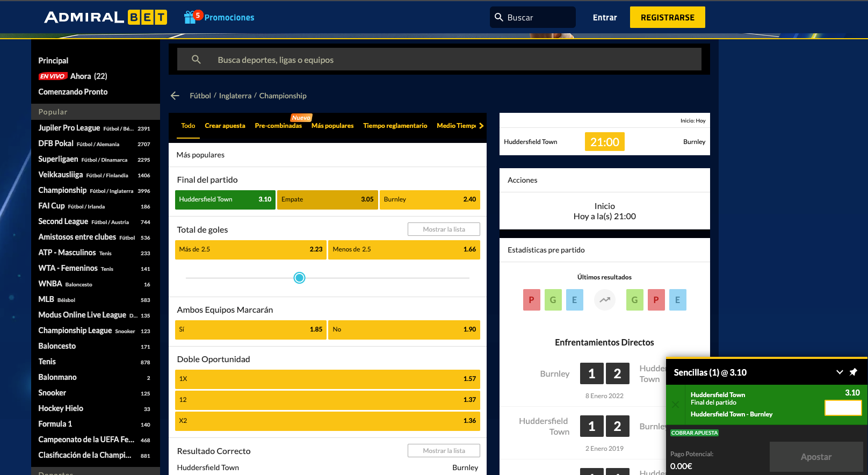This screenshot has height=475, width=868.
Task: Open the Promociones gift icon
Action: click(190, 17)
